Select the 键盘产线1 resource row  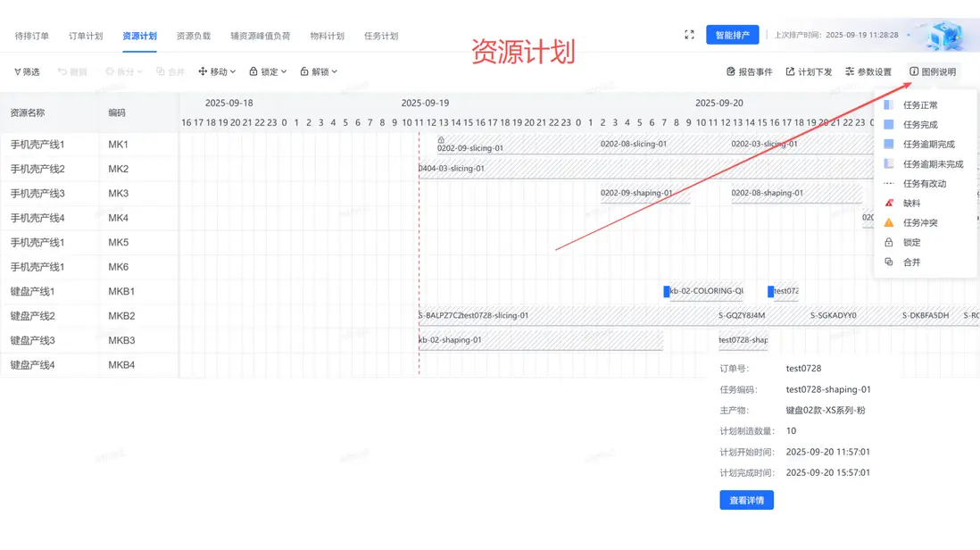89,291
